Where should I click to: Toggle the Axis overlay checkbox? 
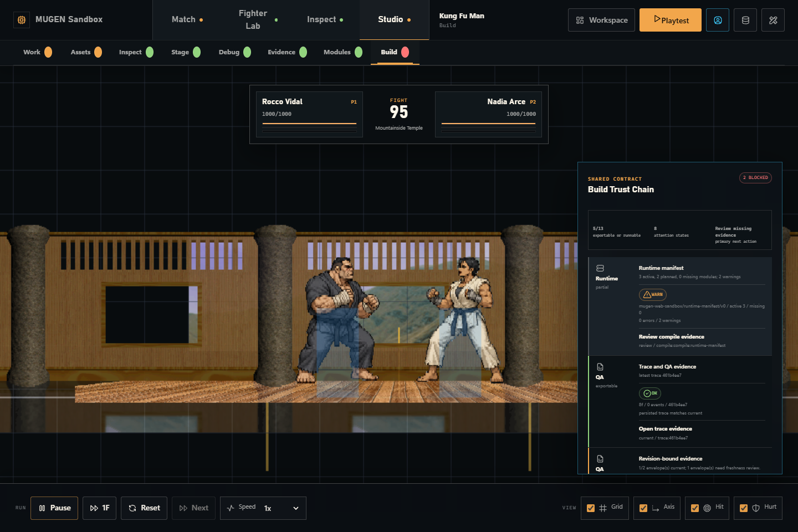(643, 508)
